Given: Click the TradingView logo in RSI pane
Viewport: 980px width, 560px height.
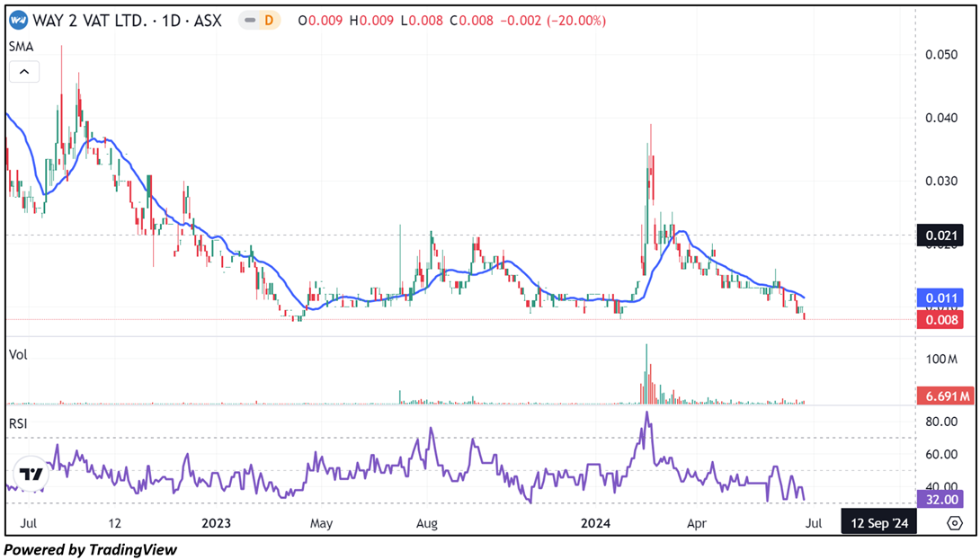Looking at the screenshot, I should click(x=31, y=474).
